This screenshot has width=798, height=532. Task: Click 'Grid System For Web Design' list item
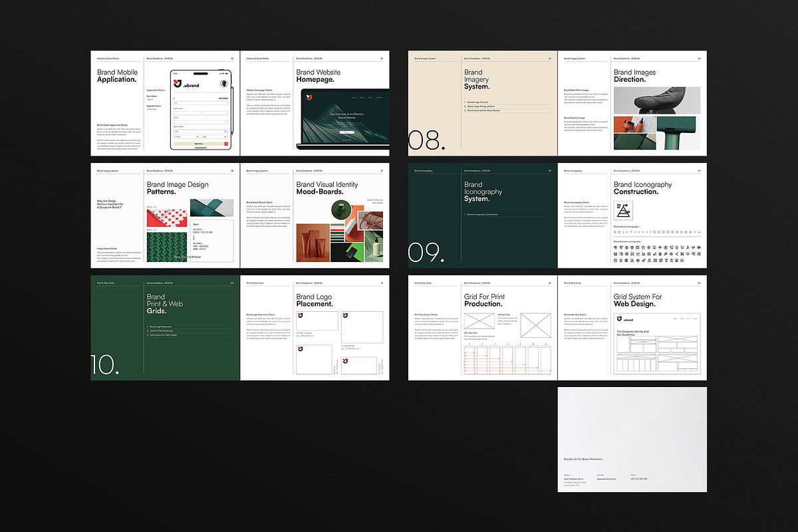click(164, 335)
